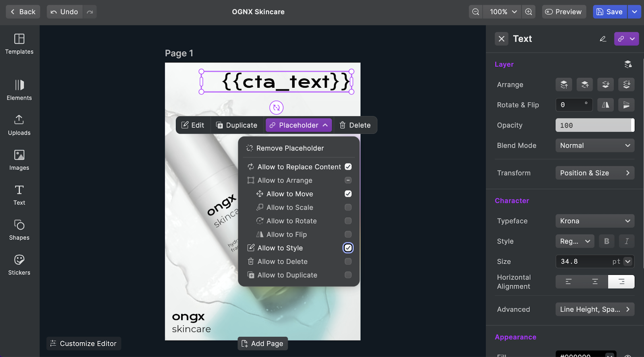This screenshot has width=644, height=357.
Task: Open the Images panel
Action: click(19, 160)
